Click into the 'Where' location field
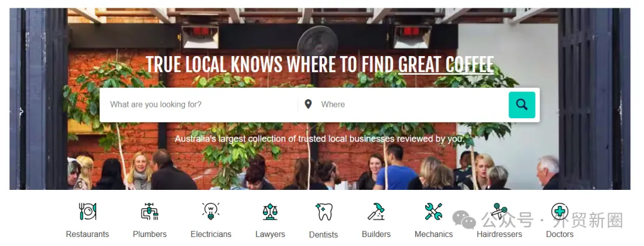644x246 pixels. [411, 104]
